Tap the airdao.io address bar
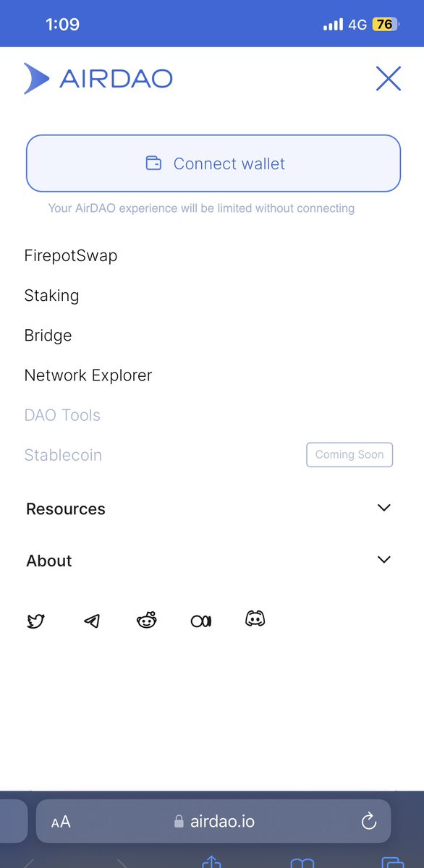The height and width of the screenshot is (868, 424). click(x=213, y=821)
